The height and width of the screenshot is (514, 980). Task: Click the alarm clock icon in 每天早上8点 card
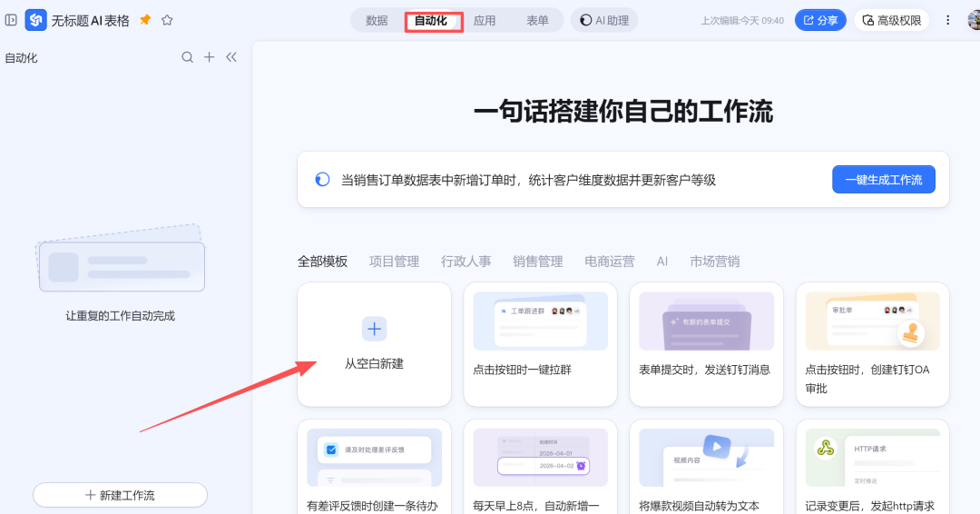[x=582, y=466]
